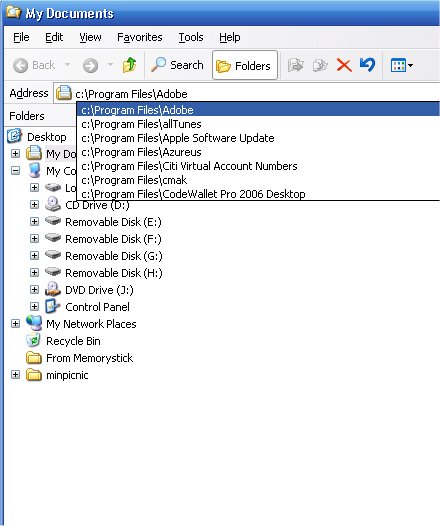Open the Edit menu
The width and height of the screenshot is (440, 526).
(54, 37)
